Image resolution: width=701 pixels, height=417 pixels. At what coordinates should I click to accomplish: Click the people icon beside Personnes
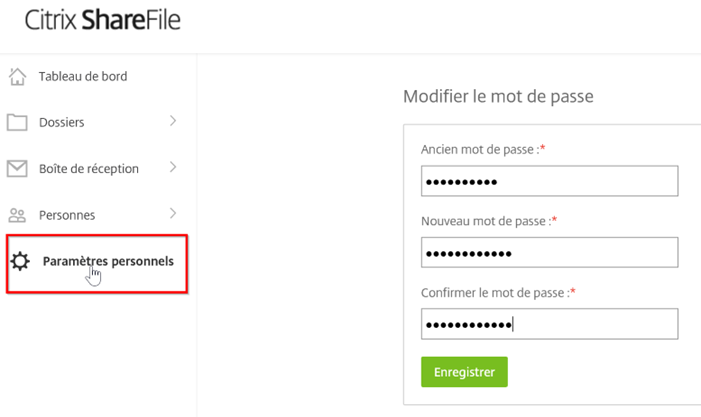coord(17,215)
